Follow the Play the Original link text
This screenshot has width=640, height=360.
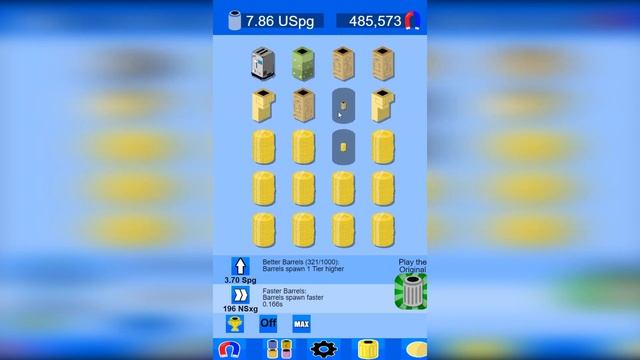pyautogui.click(x=412, y=266)
